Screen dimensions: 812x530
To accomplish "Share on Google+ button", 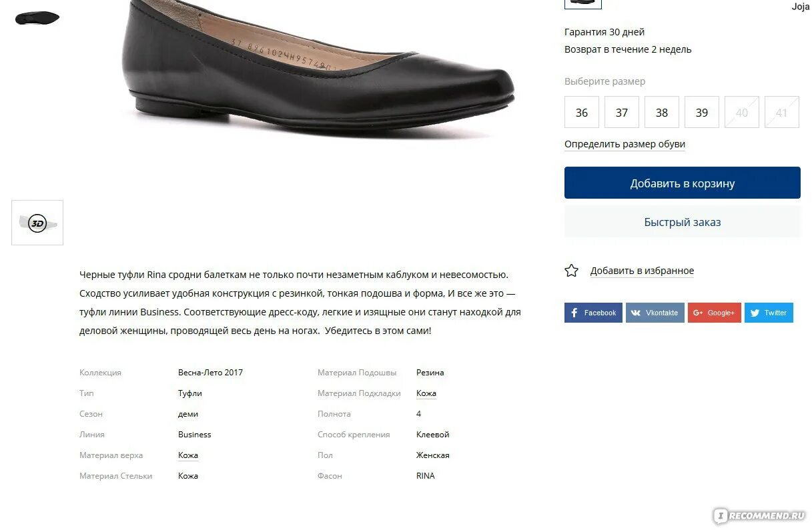I will [x=714, y=313].
